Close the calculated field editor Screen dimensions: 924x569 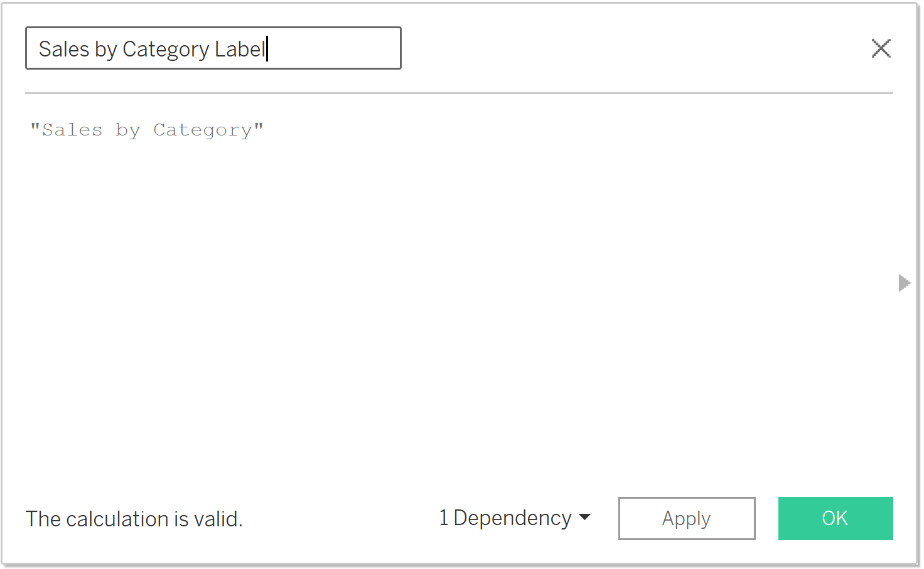[x=881, y=48]
